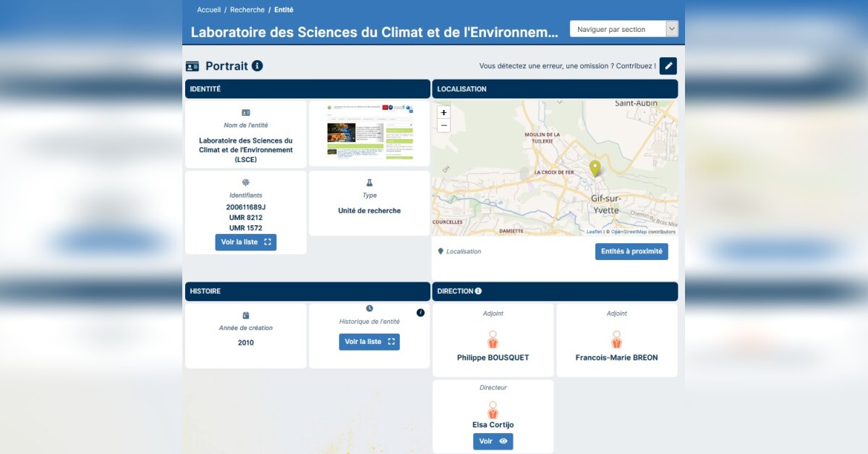Viewport: 868px width, 454px height.
Task: Select Philippe BOUSQUET's person avatar icon
Action: click(493, 337)
